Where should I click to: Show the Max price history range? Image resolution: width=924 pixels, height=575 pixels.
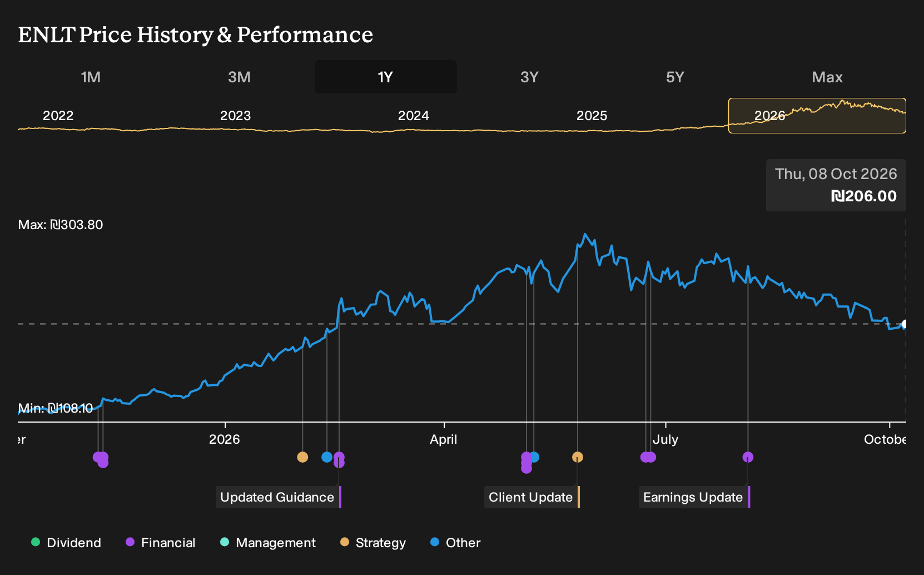[827, 77]
